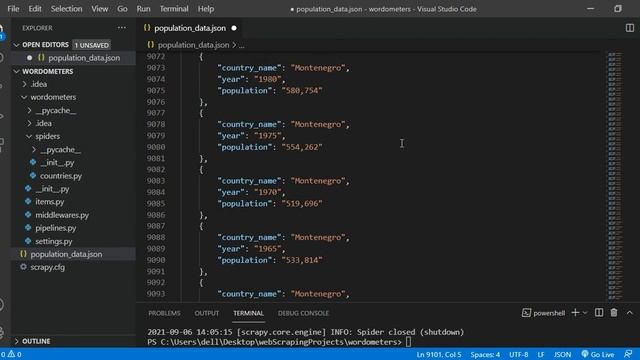Screen dimensions: 640x360
Task: Click the editor minimap
Action: pos(615,176)
